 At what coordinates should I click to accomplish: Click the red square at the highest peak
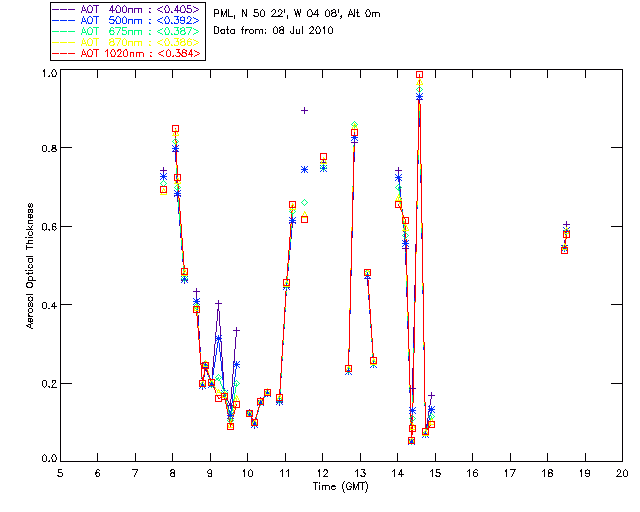click(x=420, y=75)
